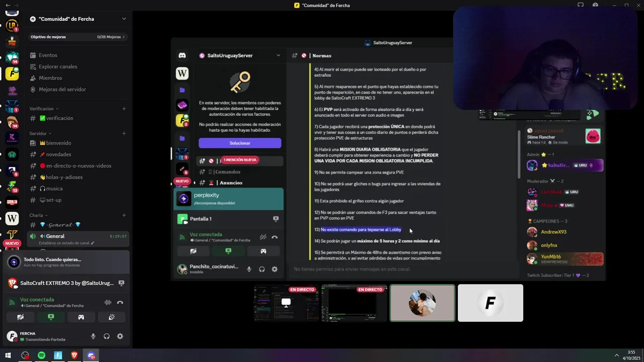The image size is (644, 362).
Task: Select the F avatar participant tile
Action: (491, 303)
